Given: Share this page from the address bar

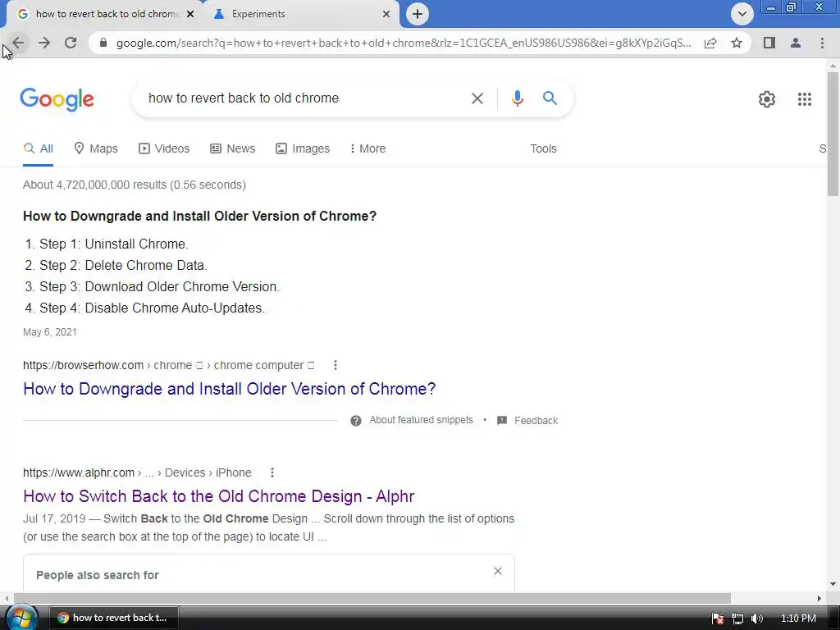Looking at the screenshot, I should point(710,43).
